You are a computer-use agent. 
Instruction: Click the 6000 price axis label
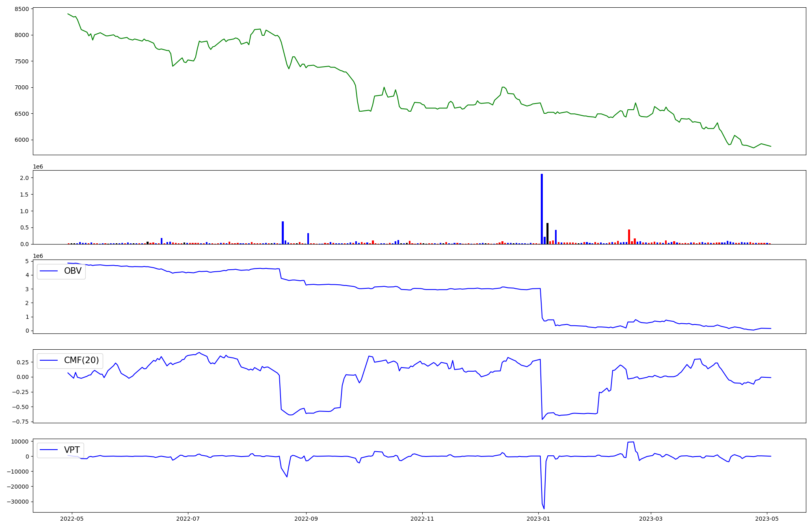click(x=21, y=140)
